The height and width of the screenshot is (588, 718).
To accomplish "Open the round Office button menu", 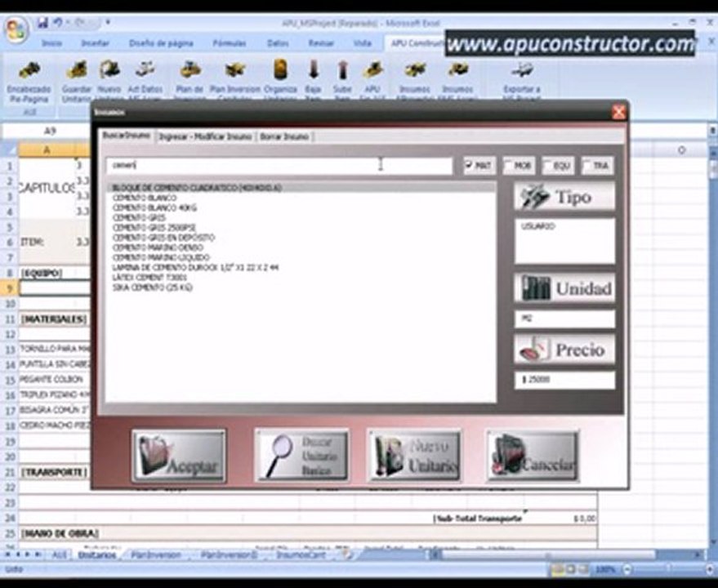I will (16, 31).
